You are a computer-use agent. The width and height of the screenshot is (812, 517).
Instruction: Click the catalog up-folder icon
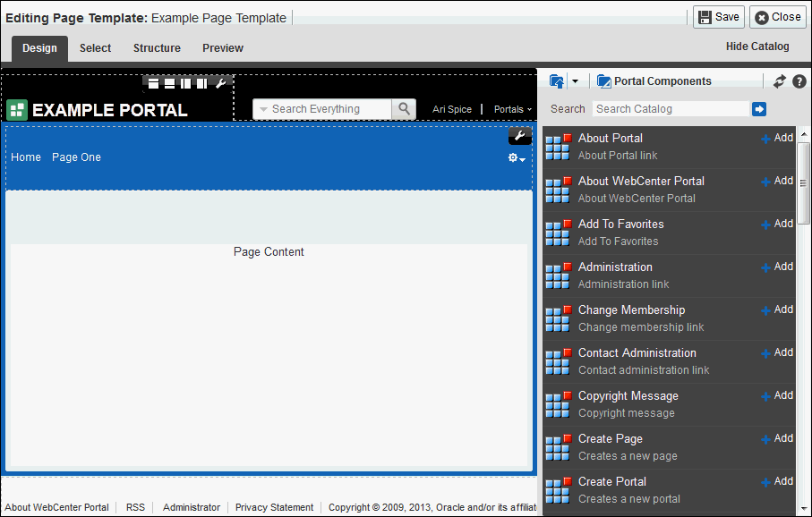pyautogui.click(x=557, y=81)
